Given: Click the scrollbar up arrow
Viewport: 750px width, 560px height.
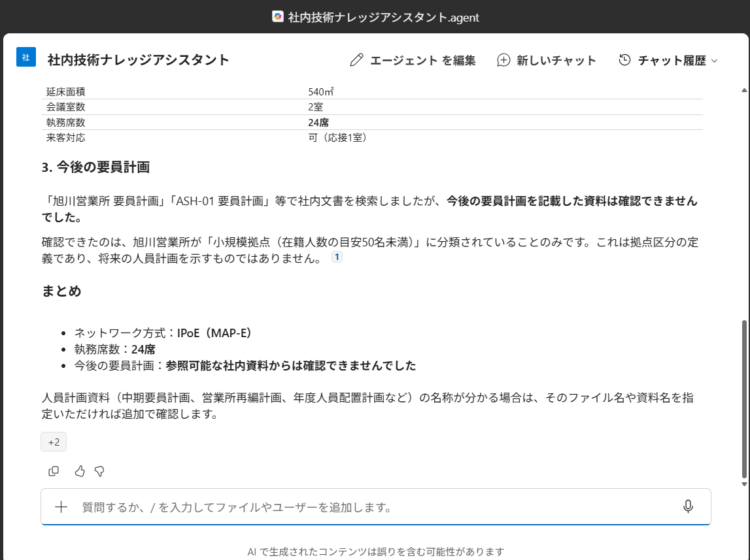Looking at the screenshot, I should (x=744, y=90).
